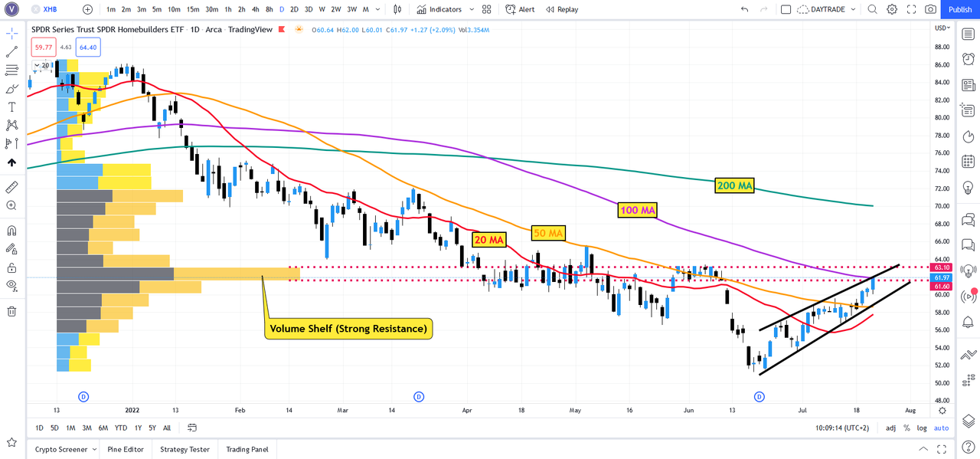This screenshot has height=459, width=980.
Task: Click the Publish button
Action: pyautogui.click(x=960, y=9)
